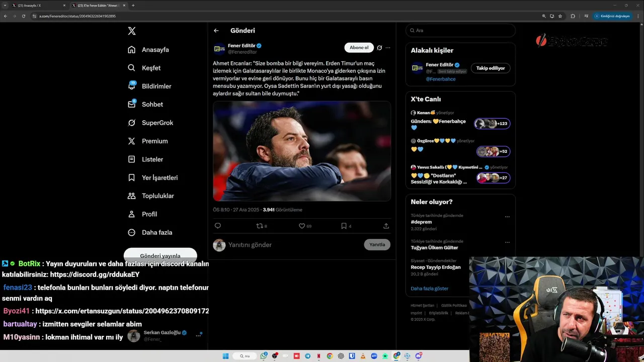Image resolution: width=644 pixels, height=362 pixels.
Task: Click the repost icon with 8
Action: pos(262,226)
